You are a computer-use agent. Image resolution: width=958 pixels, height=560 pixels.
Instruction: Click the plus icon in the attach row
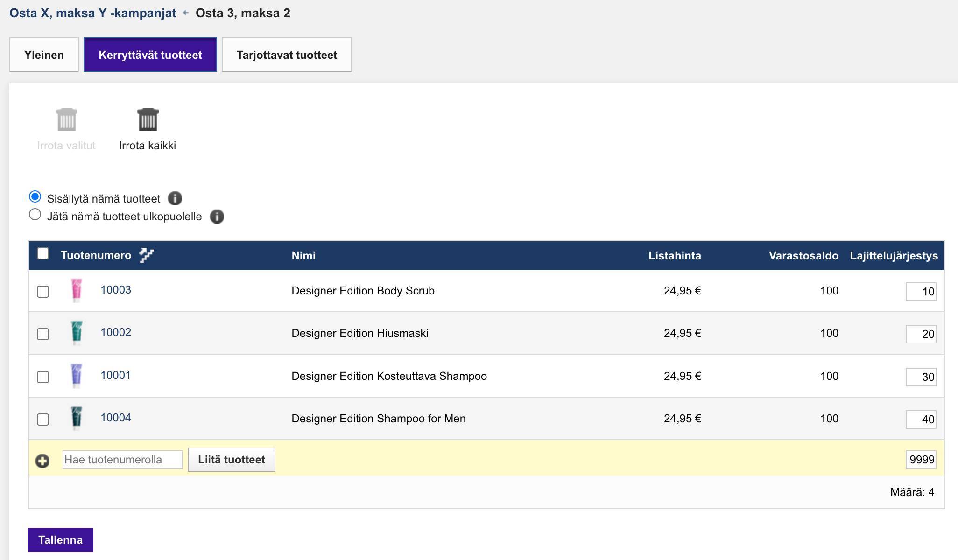(42, 461)
